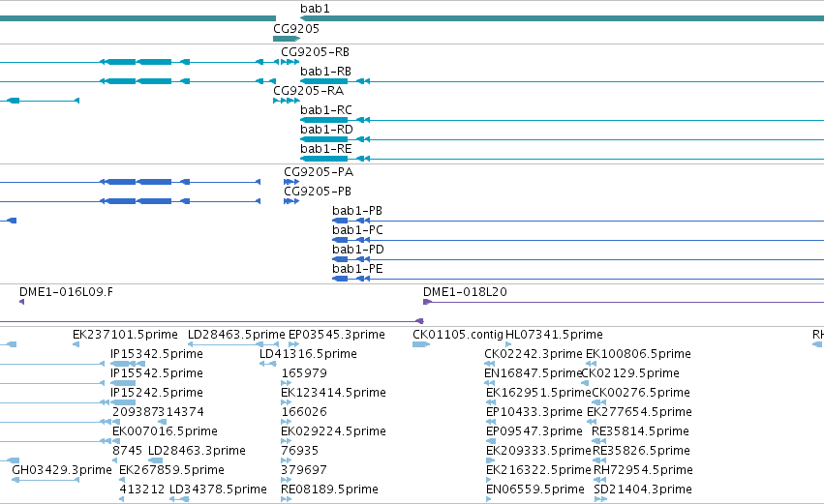The image size is (824, 504).
Task: Open EST label CK00276.5prime
Action: pos(641,393)
